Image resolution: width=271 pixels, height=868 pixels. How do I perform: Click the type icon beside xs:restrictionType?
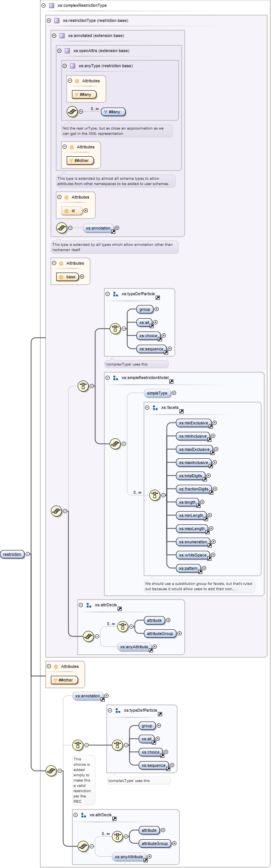57,21
